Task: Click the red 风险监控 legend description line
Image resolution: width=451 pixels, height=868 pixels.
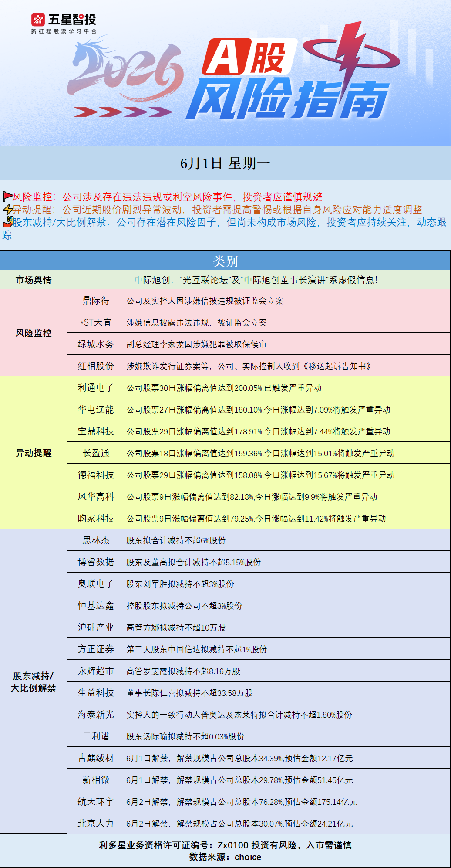Action: [x=168, y=197]
